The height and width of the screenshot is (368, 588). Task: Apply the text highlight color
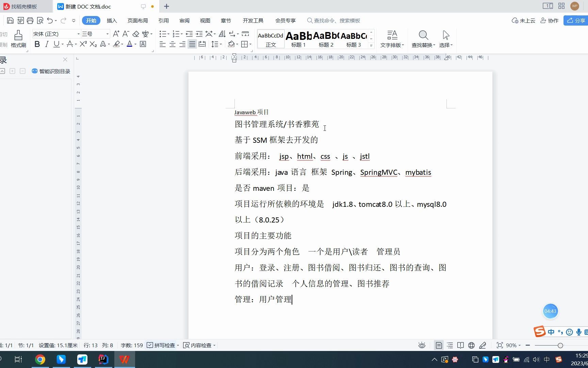click(x=117, y=44)
